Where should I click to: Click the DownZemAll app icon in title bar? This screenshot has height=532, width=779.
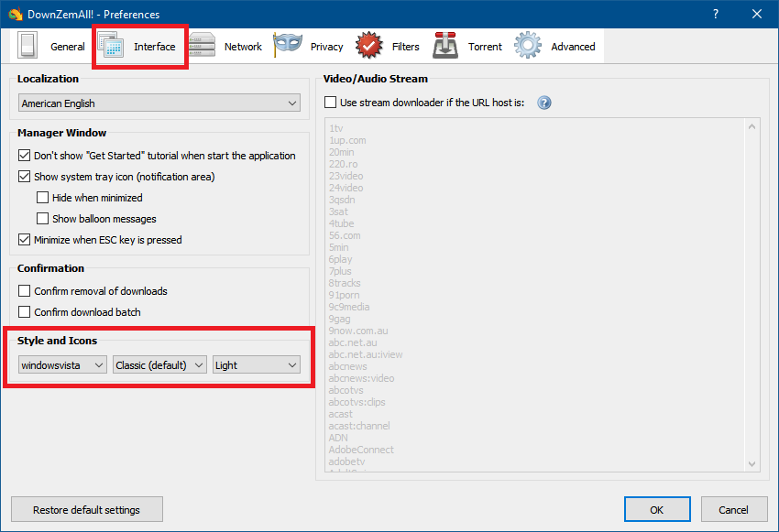(x=15, y=14)
